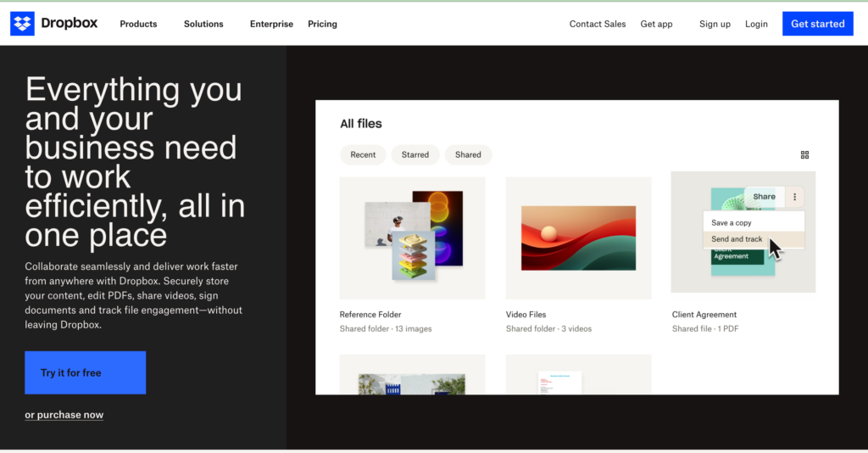Click the Login link
868x453 pixels.
[x=756, y=24]
